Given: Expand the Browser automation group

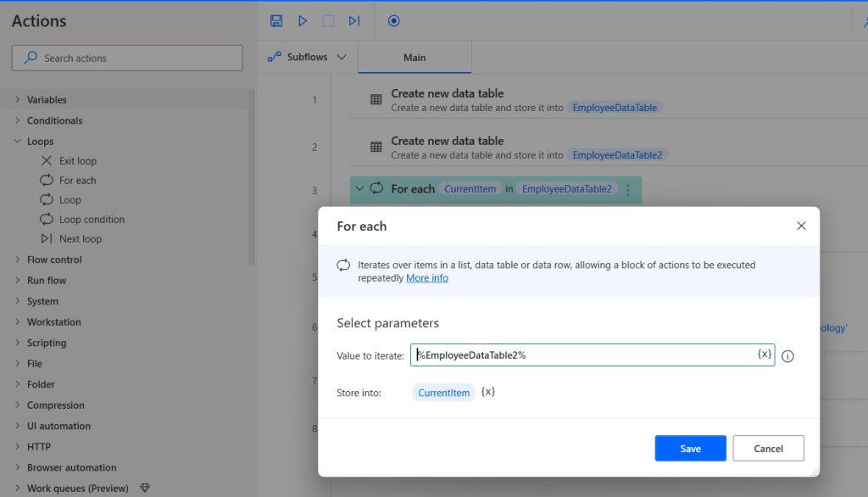Looking at the screenshot, I should [x=18, y=467].
